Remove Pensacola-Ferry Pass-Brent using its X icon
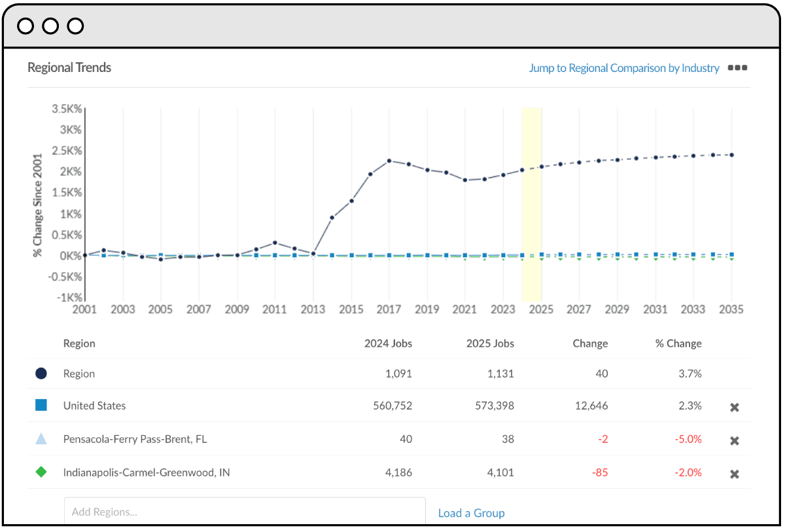Screen dimensions: 785x532 pos(733,440)
